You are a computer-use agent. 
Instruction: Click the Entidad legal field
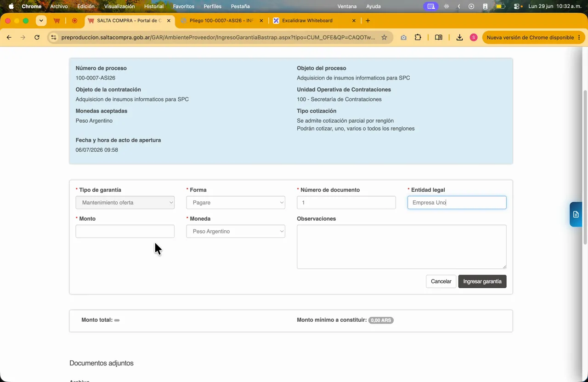coord(457,202)
